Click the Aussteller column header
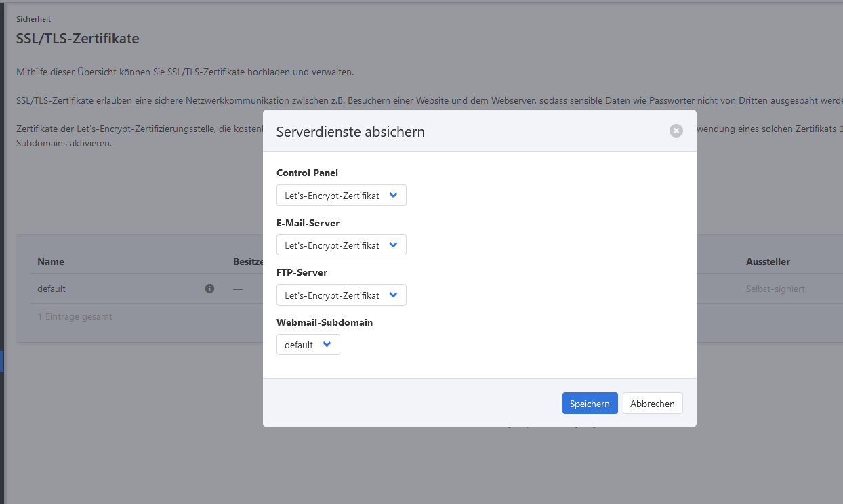The height and width of the screenshot is (504, 843). pyautogui.click(x=768, y=261)
